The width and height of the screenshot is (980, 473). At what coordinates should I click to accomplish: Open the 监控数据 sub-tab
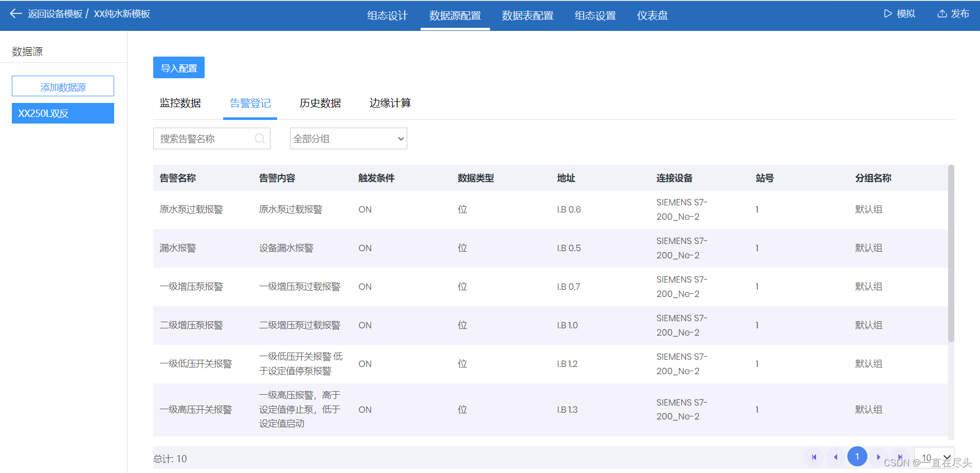180,103
